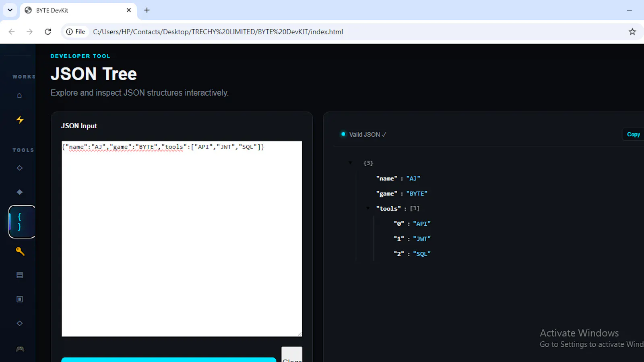Click the partially visible Clear button

(292, 355)
